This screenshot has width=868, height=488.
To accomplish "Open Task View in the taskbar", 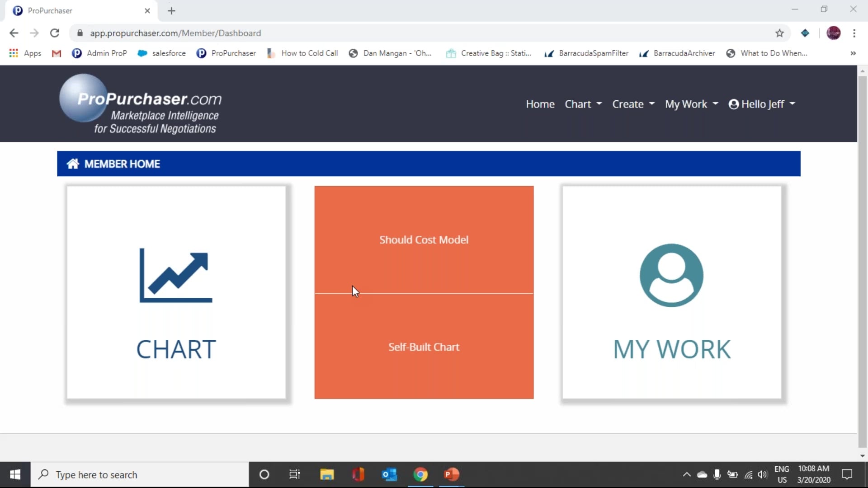I will point(295,474).
